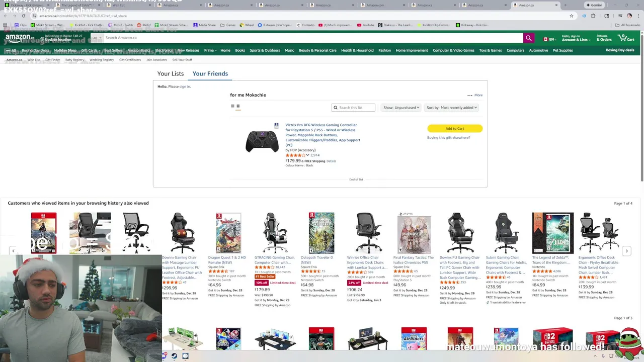The height and width of the screenshot is (362, 644).
Task: Open Winrise Office Chair product link
Action: click(367, 262)
